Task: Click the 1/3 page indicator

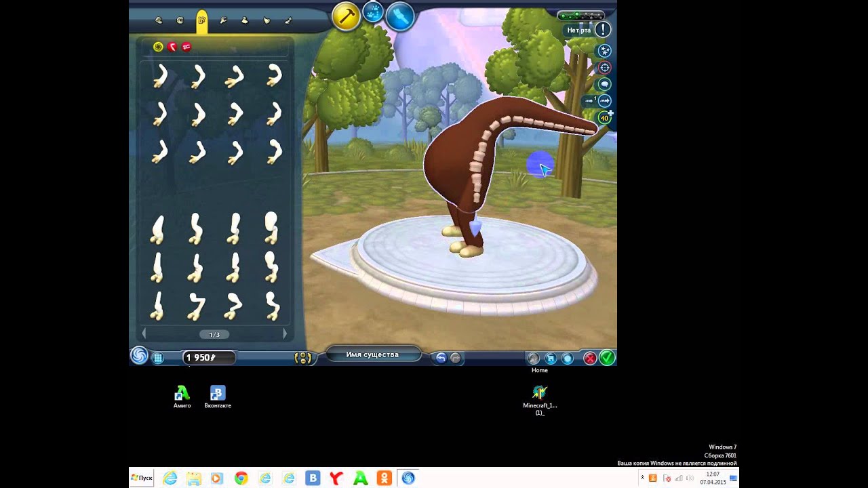Action: click(x=214, y=335)
